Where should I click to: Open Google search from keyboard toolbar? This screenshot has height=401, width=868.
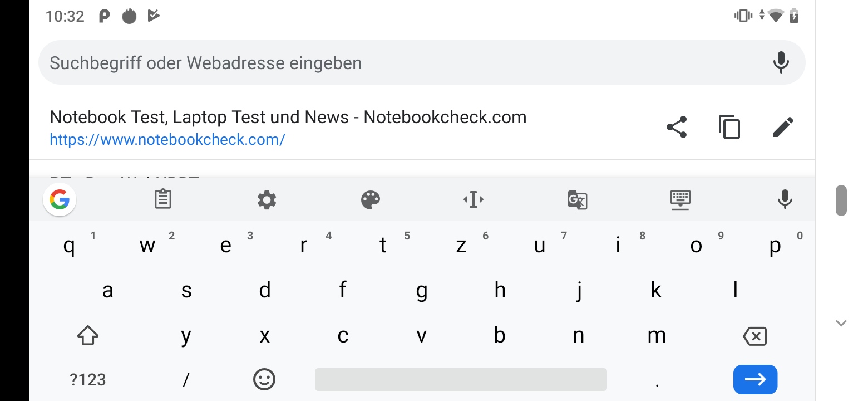coord(60,199)
